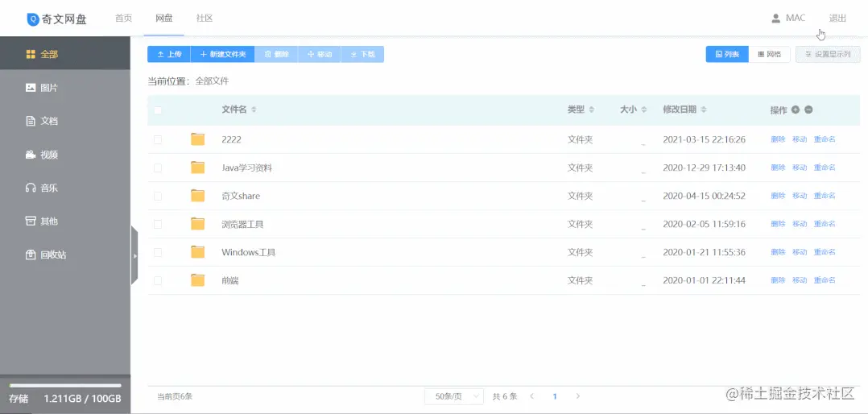The width and height of the screenshot is (868, 414).
Task: Switch to 网格 grid view
Action: pyautogui.click(x=770, y=54)
